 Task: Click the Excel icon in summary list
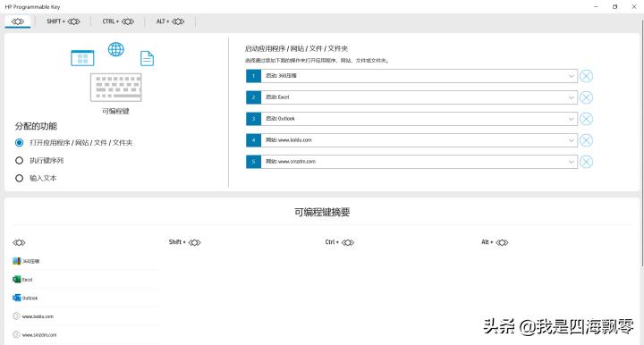pyautogui.click(x=16, y=280)
